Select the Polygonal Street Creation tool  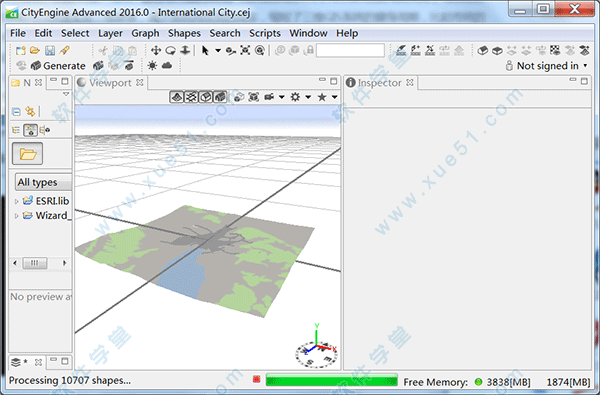click(x=401, y=50)
